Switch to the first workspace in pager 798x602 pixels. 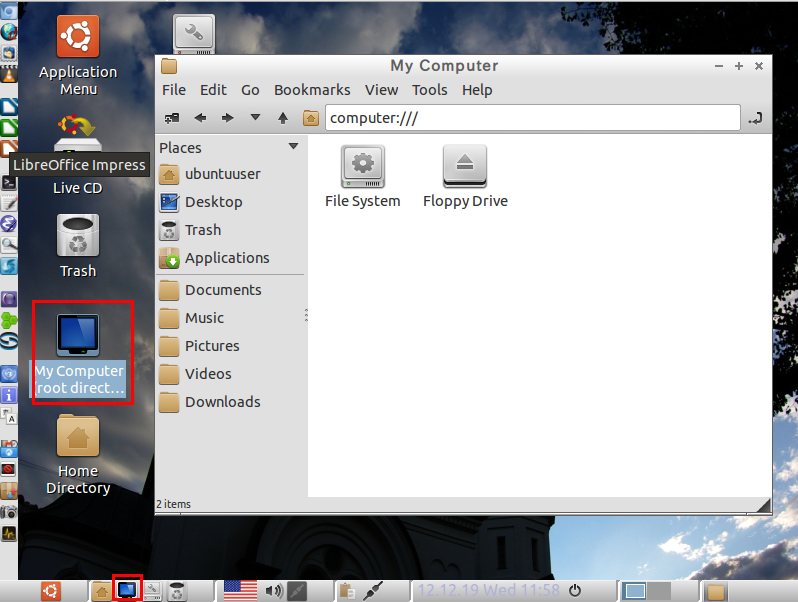point(635,591)
